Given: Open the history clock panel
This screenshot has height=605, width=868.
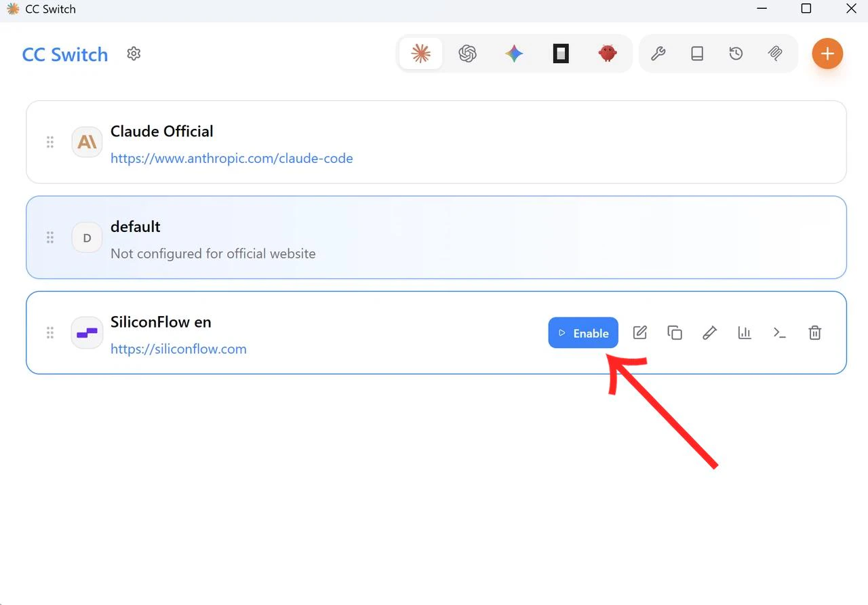Looking at the screenshot, I should [x=736, y=54].
